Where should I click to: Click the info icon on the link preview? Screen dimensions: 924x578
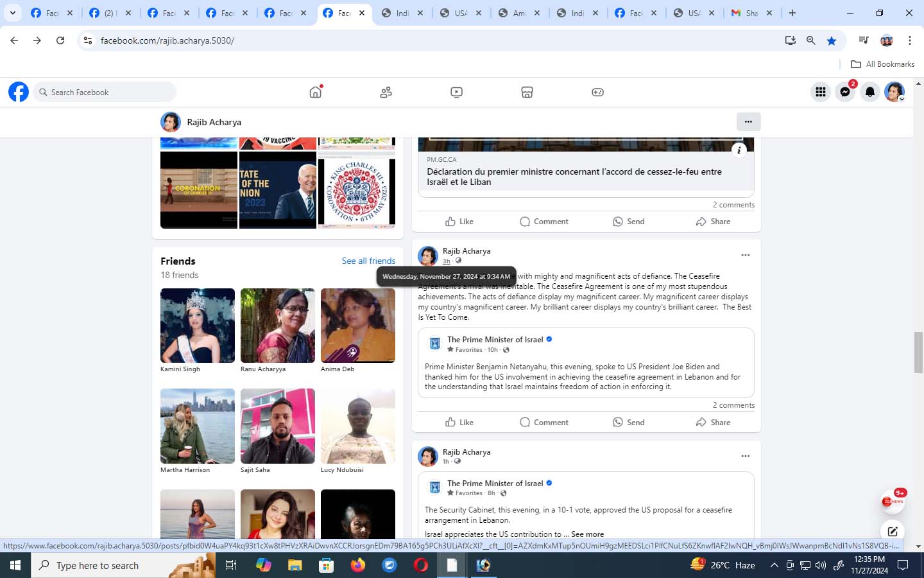[x=739, y=150]
